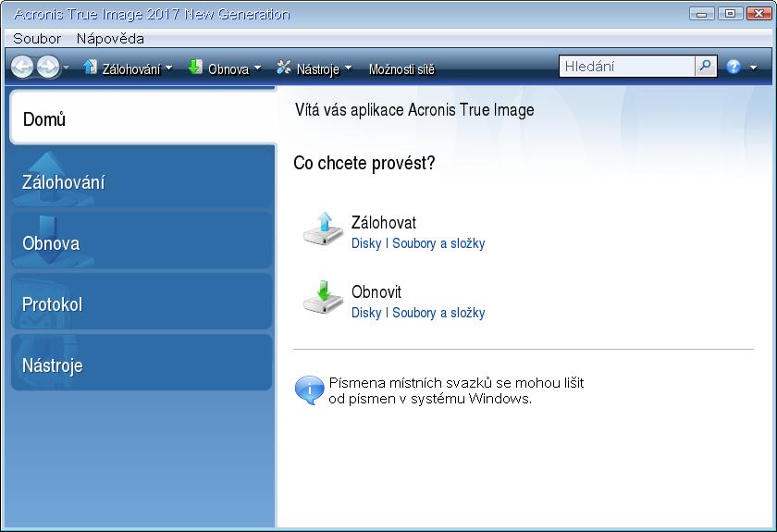This screenshot has height=532, width=777.
Task: Click the blue info bubble icon
Action: coord(309,390)
